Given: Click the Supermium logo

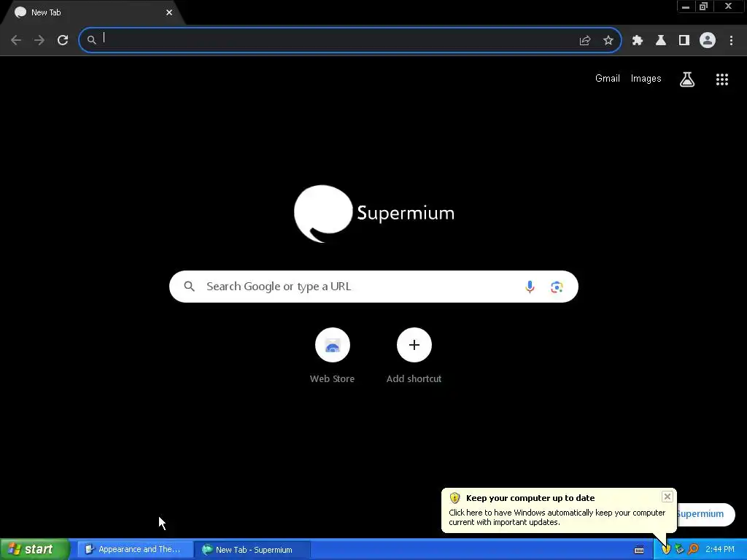Looking at the screenshot, I should click(x=374, y=214).
